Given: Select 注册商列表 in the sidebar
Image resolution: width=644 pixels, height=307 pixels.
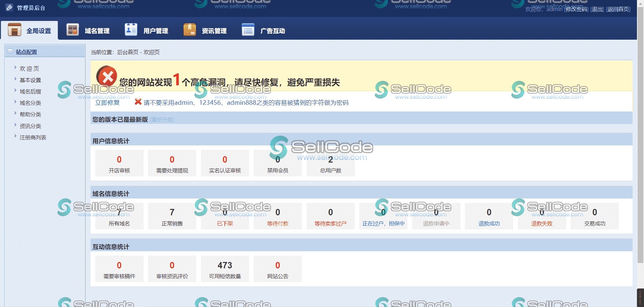Looking at the screenshot, I should click(x=33, y=137).
